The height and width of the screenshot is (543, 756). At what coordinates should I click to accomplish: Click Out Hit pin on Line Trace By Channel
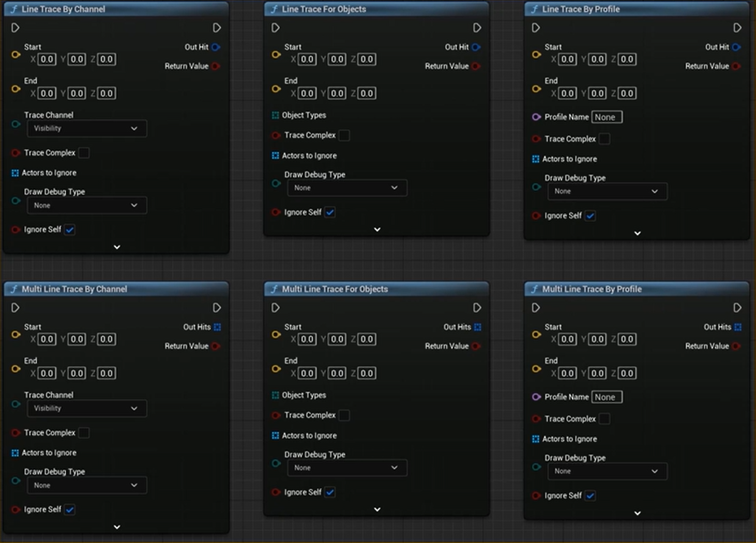tap(216, 47)
